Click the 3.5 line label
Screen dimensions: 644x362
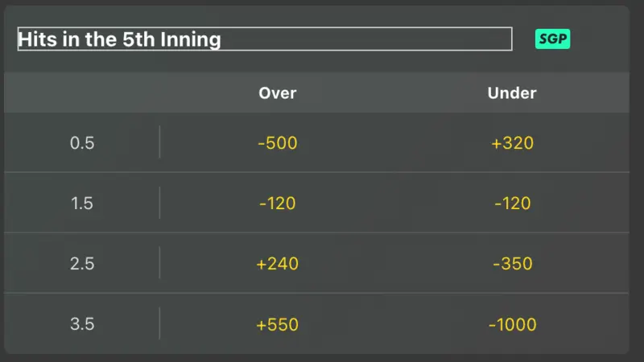(x=82, y=325)
